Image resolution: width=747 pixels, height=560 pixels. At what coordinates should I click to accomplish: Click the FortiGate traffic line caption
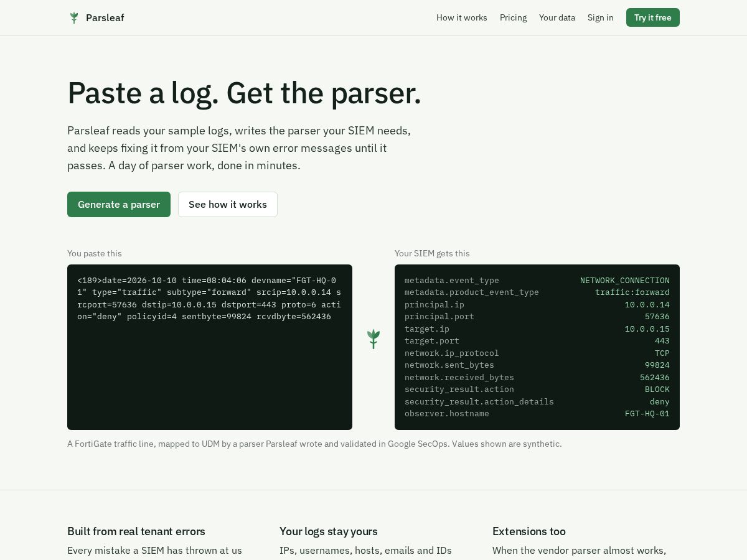[x=314, y=444]
